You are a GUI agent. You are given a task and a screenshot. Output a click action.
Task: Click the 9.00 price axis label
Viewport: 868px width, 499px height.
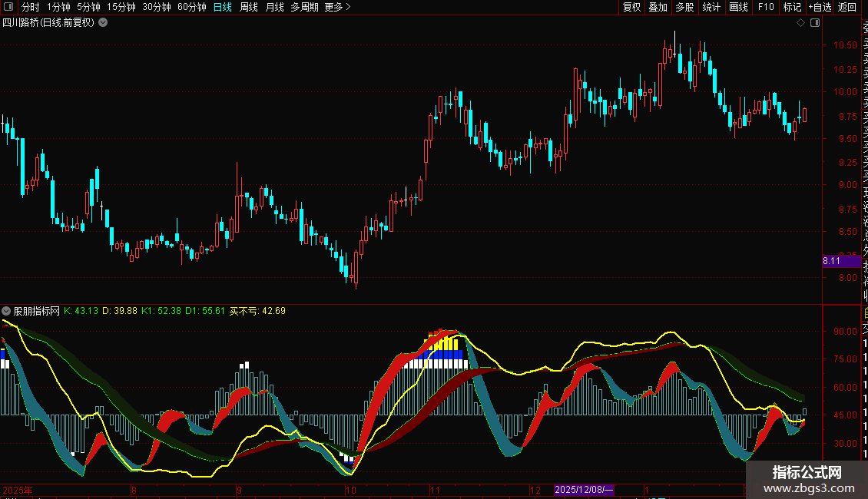click(847, 185)
